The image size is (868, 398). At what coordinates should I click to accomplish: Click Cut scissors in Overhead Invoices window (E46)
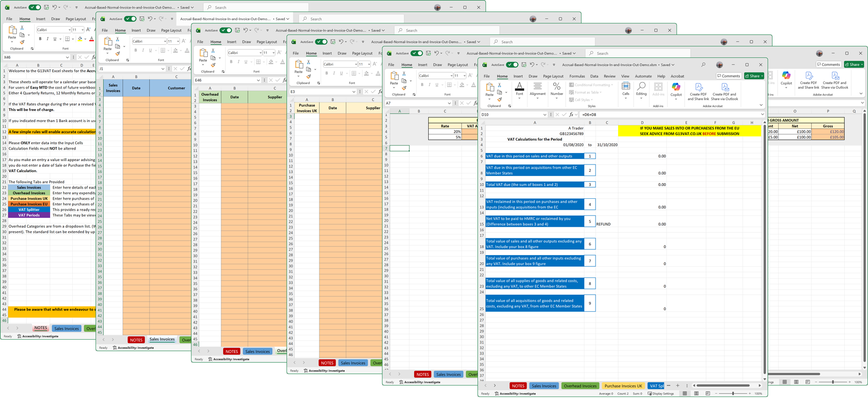tap(213, 51)
